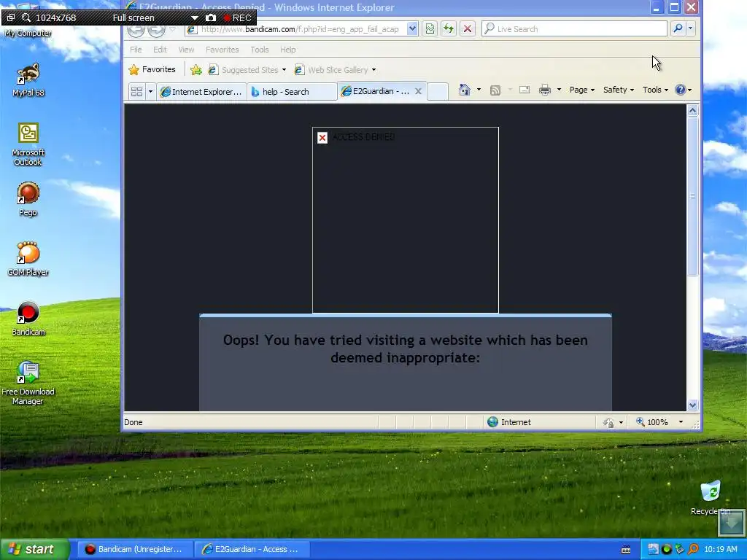The height and width of the screenshot is (560, 747).
Task: Click Bandicam REC record button
Action: click(x=237, y=18)
